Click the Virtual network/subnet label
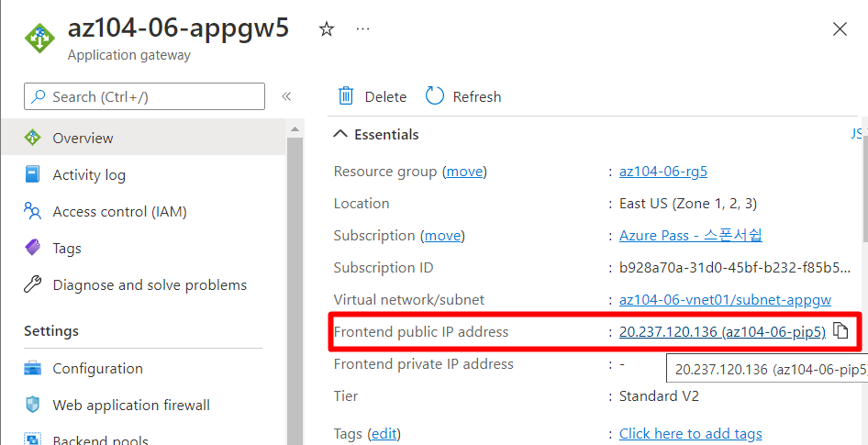This screenshot has height=445, width=868. tap(408, 300)
